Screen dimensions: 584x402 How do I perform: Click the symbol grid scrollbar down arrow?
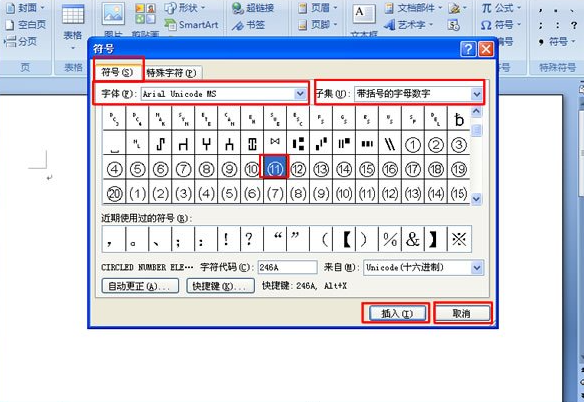click(x=476, y=199)
